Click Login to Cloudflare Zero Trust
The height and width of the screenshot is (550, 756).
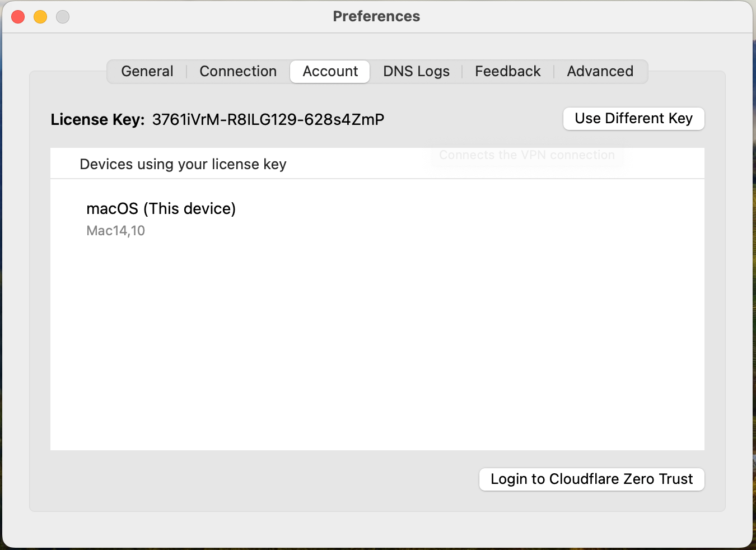coord(591,479)
